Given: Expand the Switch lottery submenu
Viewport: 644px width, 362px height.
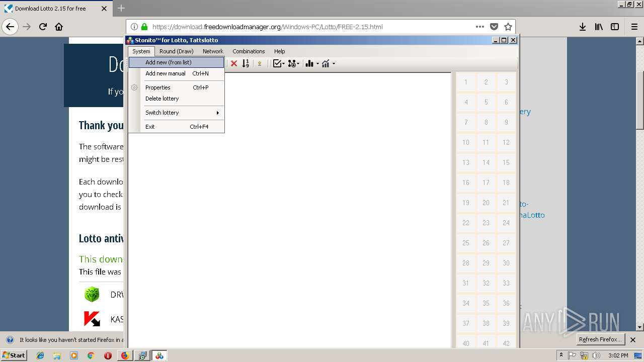Looking at the screenshot, I should coord(176,113).
